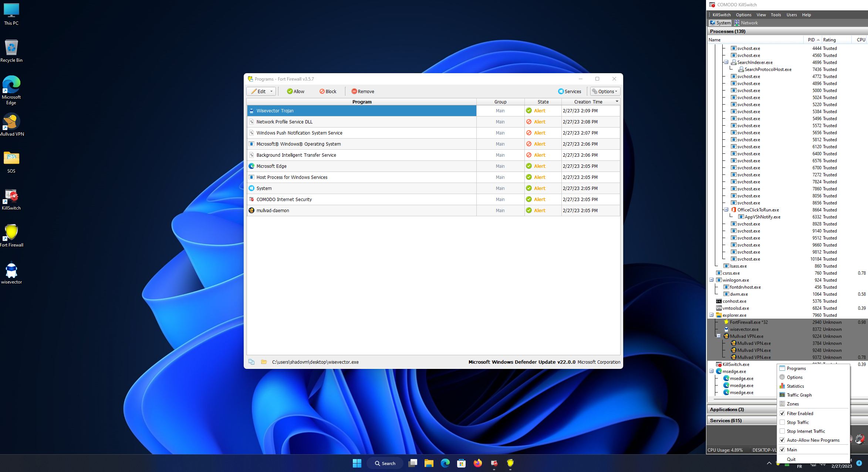This screenshot has width=868, height=472.
Task: Select the Microsoft Edge desktop shortcut
Action: point(11,90)
